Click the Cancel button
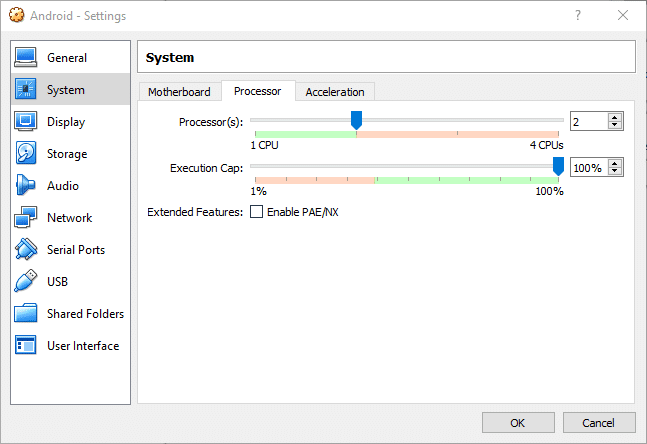Viewport: 647px width, 444px height. 598,423
